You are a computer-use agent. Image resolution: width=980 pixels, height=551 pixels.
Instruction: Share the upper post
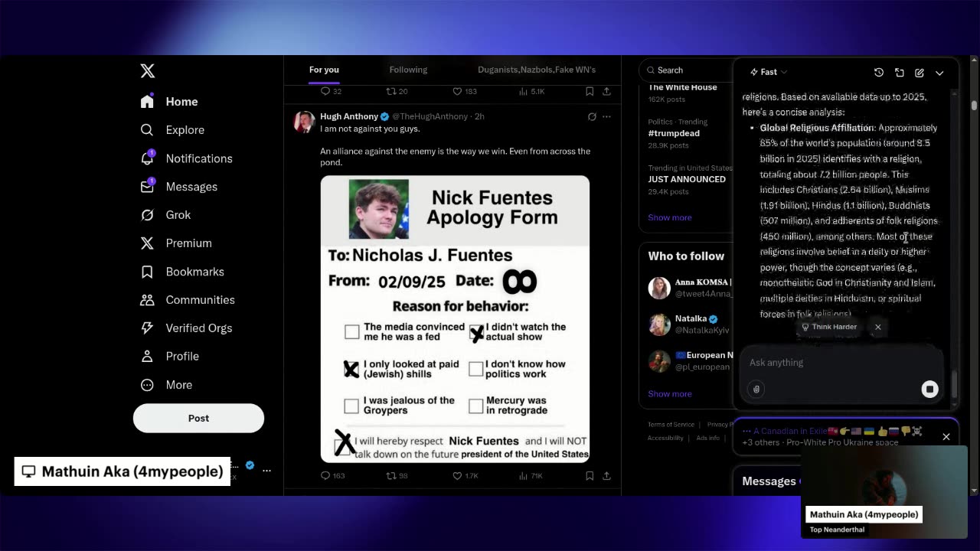[606, 91]
